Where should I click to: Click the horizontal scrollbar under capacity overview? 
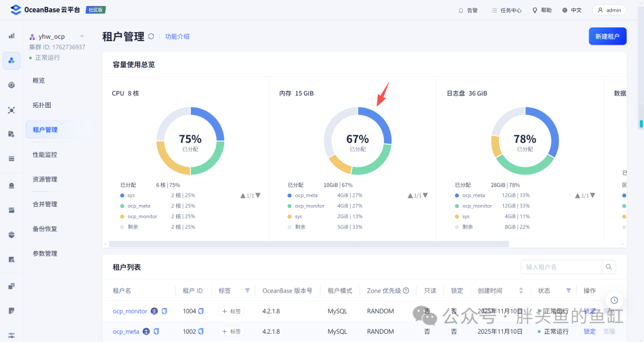click(x=309, y=244)
